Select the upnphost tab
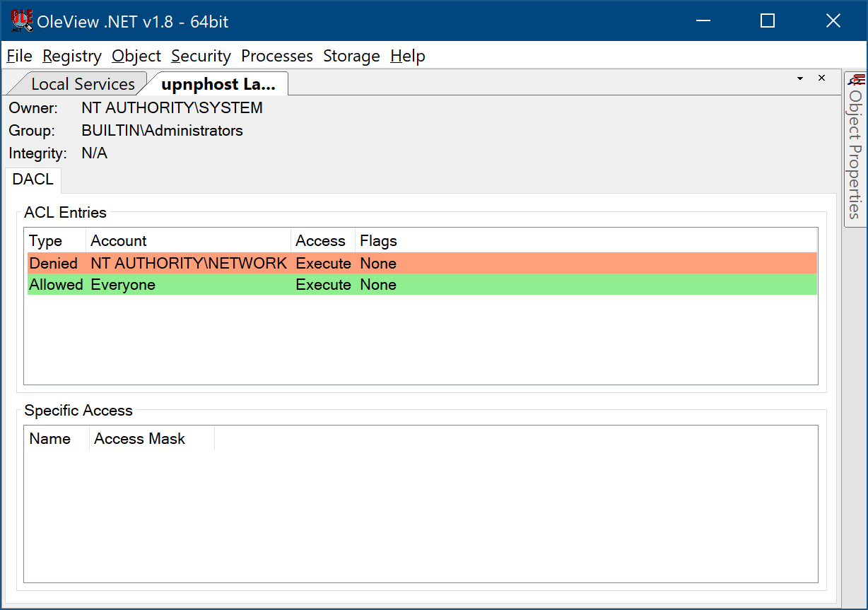 point(218,84)
